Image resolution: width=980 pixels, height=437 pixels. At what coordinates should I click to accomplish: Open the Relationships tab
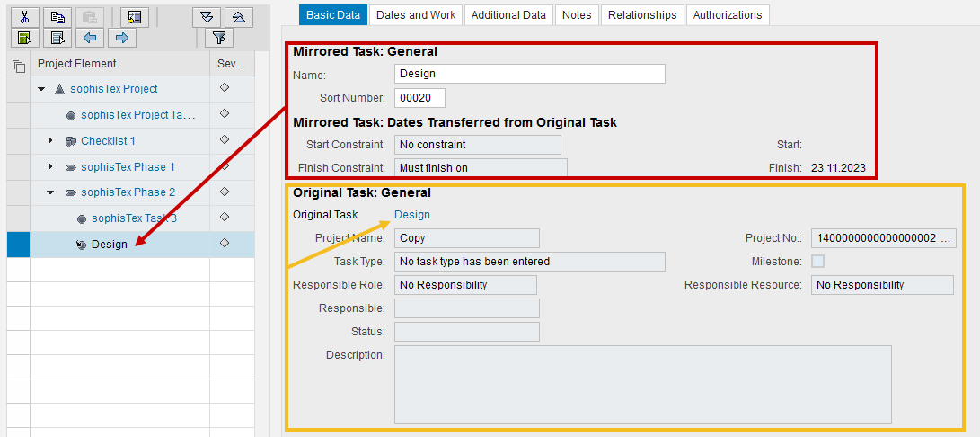click(x=641, y=14)
